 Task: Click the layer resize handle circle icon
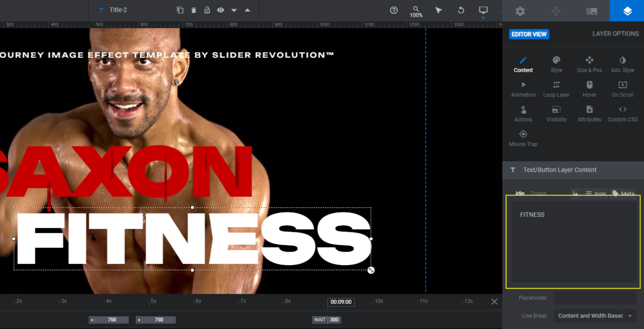pos(371,270)
